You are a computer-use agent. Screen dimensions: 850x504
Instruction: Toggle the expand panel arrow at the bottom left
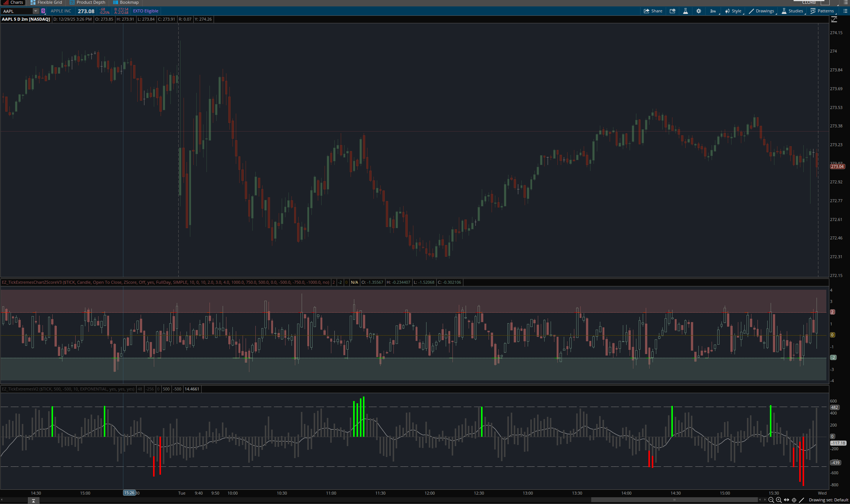[33, 500]
